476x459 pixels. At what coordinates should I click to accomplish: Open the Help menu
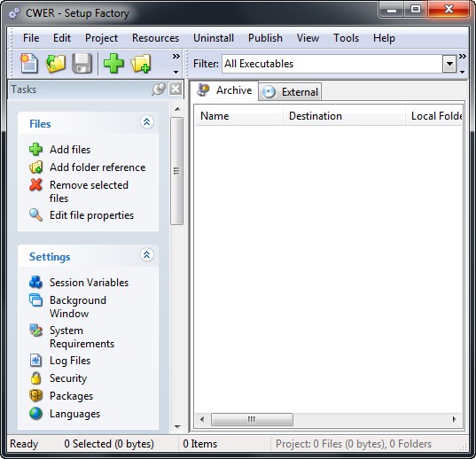[384, 38]
